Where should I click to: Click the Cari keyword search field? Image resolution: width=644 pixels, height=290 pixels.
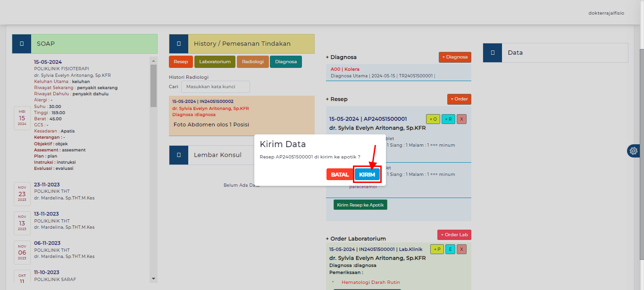216,87
